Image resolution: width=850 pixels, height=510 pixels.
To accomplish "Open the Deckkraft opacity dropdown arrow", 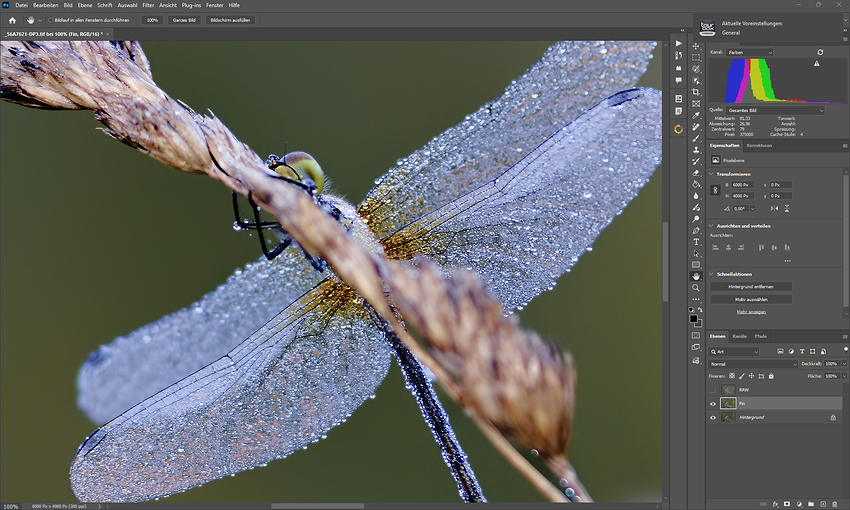I will 844,364.
